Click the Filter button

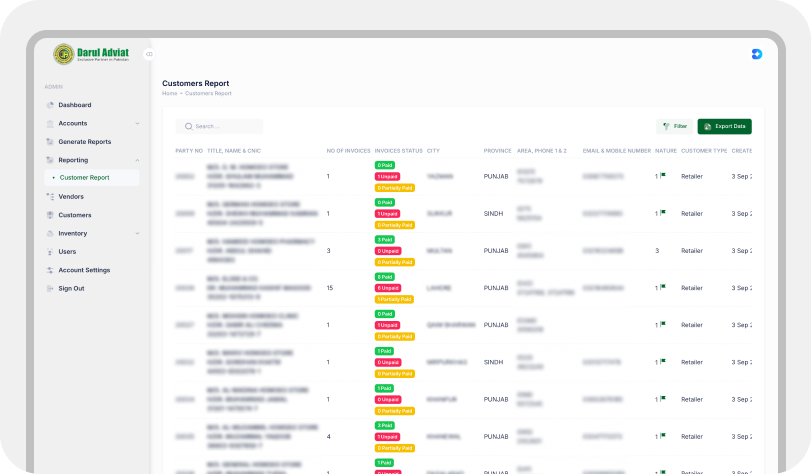(x=674, y=126)
